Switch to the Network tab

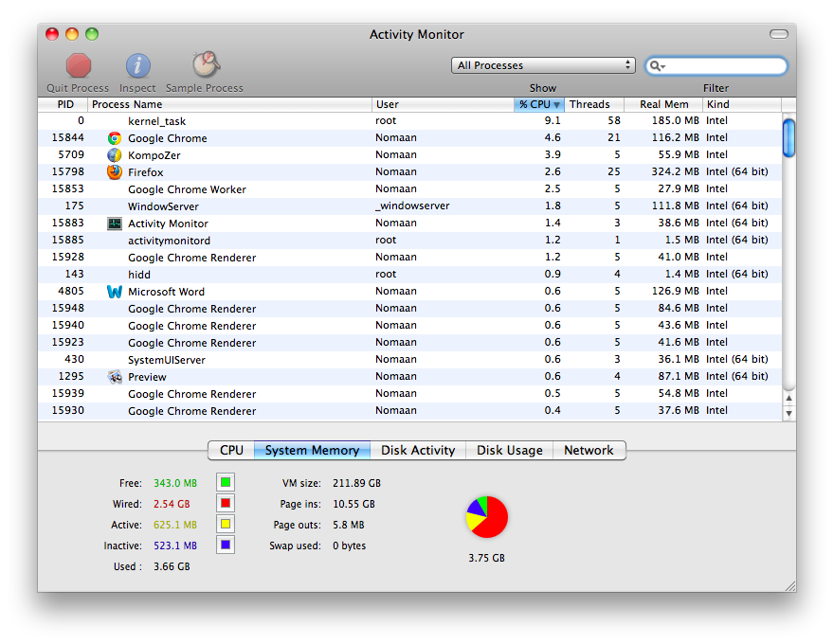pyautogui.click(x=589, y=450)
